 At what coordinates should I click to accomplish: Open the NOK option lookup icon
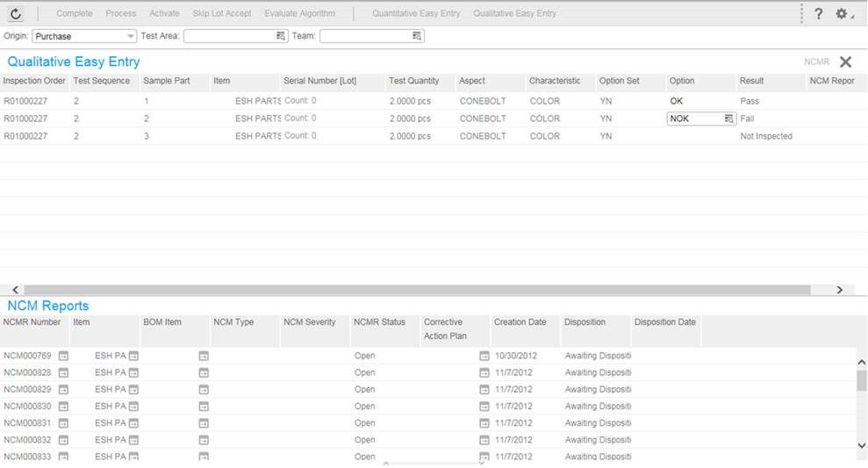pos(728,119)
